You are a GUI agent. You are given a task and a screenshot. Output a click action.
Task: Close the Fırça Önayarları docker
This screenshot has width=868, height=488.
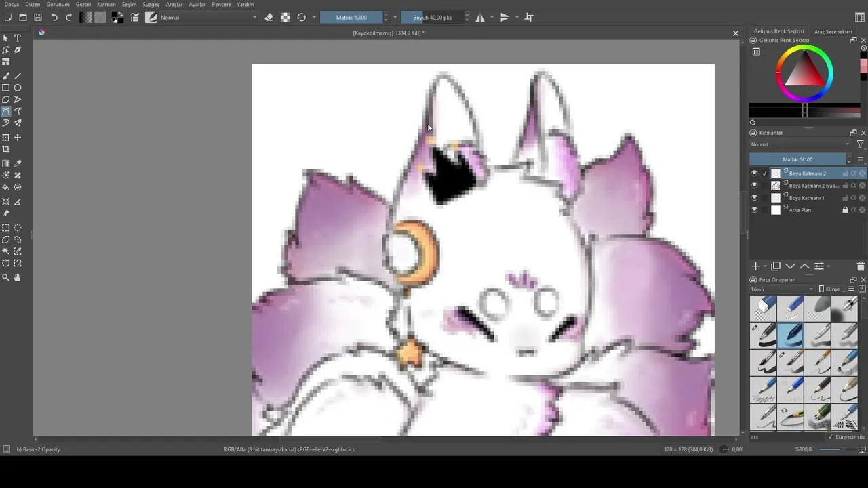pyautogui.click(x=863, y=279)
